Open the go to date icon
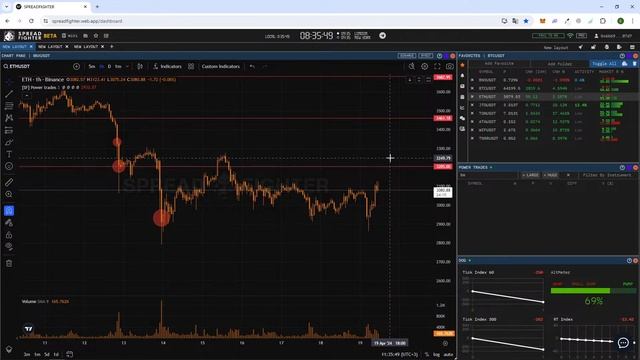640x360 pixels. pyautogui.click(x=69, y=354)
